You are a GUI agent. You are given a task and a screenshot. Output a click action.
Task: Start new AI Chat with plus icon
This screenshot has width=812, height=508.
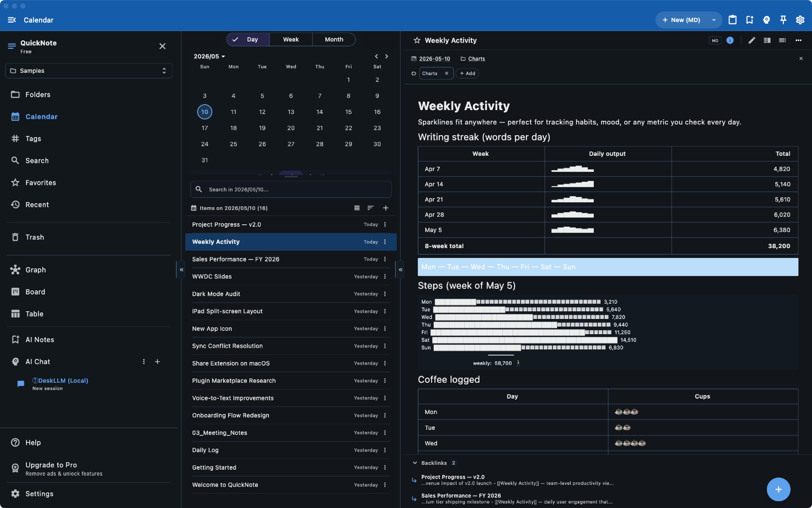tap(157, 362)
